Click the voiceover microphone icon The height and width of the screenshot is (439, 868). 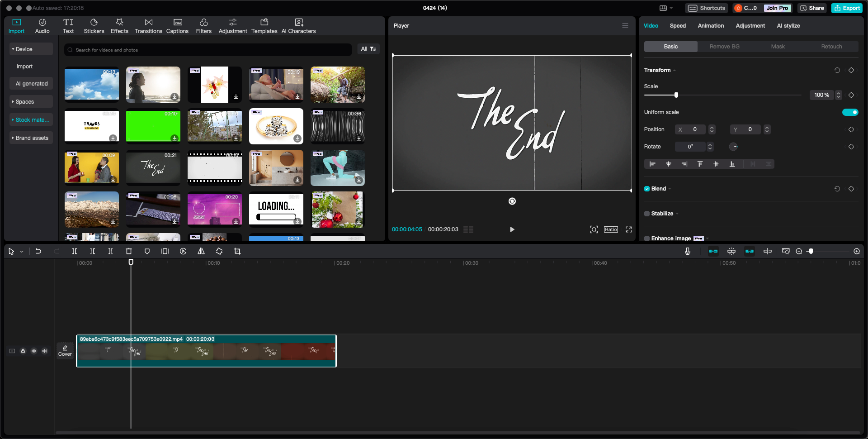[688, 251]
